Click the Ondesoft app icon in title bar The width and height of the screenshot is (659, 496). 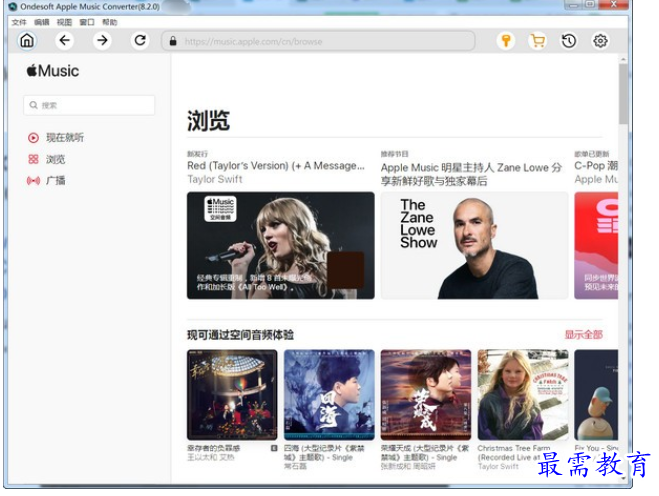pyautogui.click(x=13, y=6)
